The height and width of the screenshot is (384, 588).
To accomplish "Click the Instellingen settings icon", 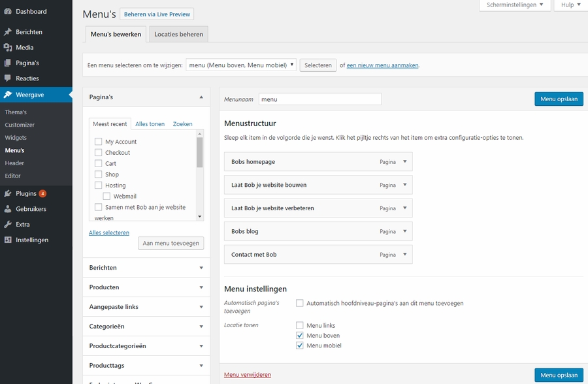I will (8, 240).
